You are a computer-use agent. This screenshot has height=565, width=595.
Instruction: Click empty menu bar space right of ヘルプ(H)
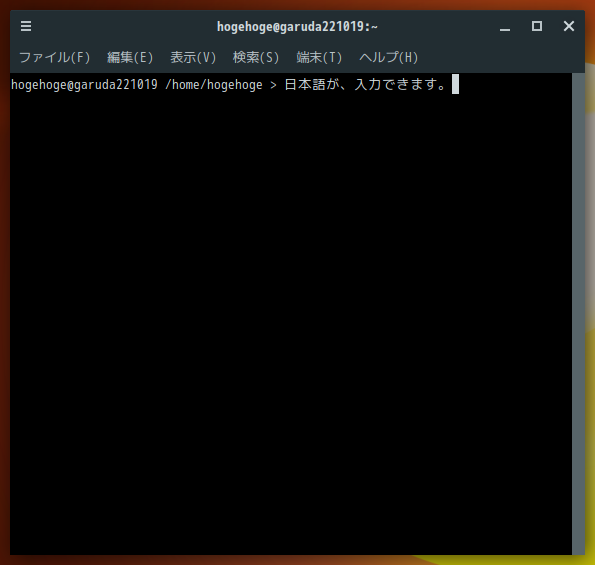pyautogui.click(x=501, y=57)
